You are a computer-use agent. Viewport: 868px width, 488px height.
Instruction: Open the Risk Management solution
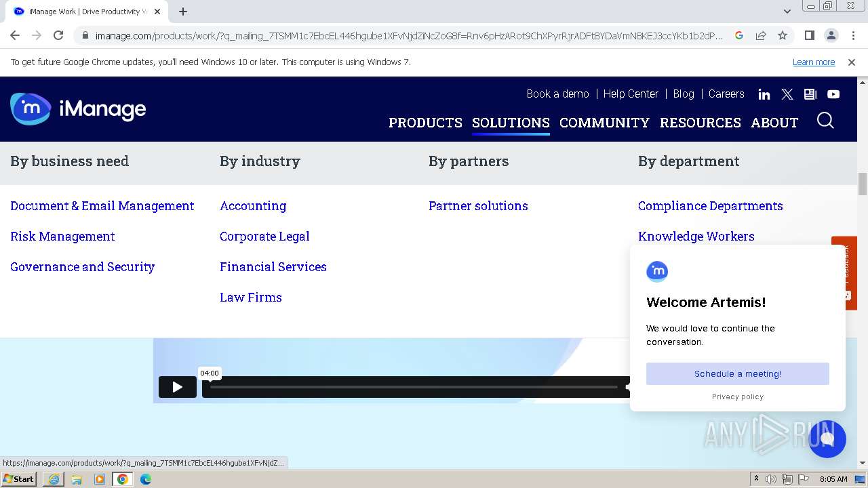(62, 237)
